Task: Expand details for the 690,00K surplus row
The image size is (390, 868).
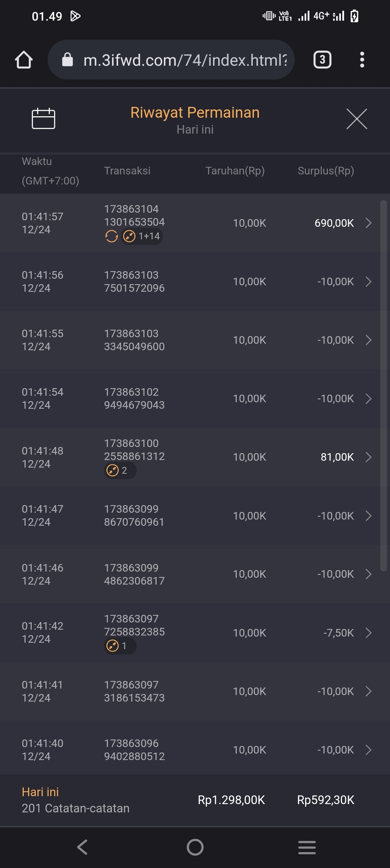Action: [368, 223]
